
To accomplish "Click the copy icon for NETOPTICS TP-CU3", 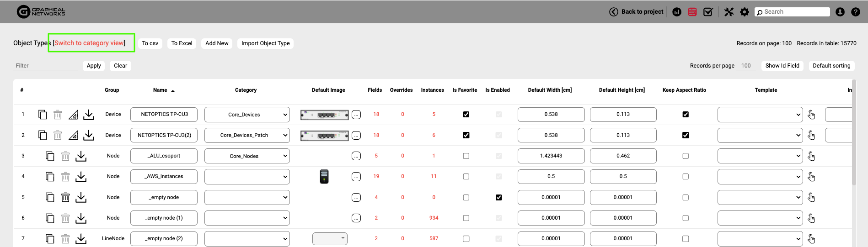I will click(x=43, y=115).
